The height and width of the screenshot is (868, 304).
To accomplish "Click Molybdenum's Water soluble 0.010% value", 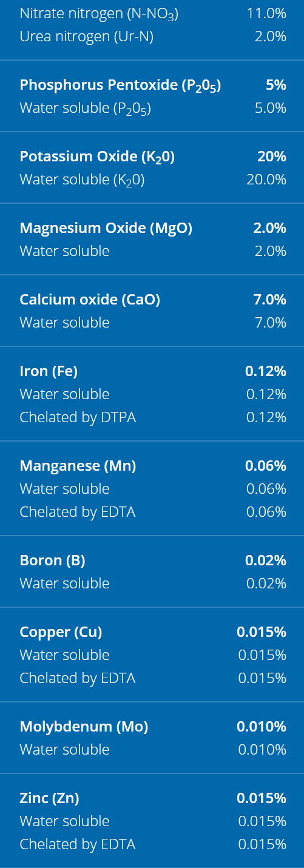I will pyautogui.click(x=262, y=750).
